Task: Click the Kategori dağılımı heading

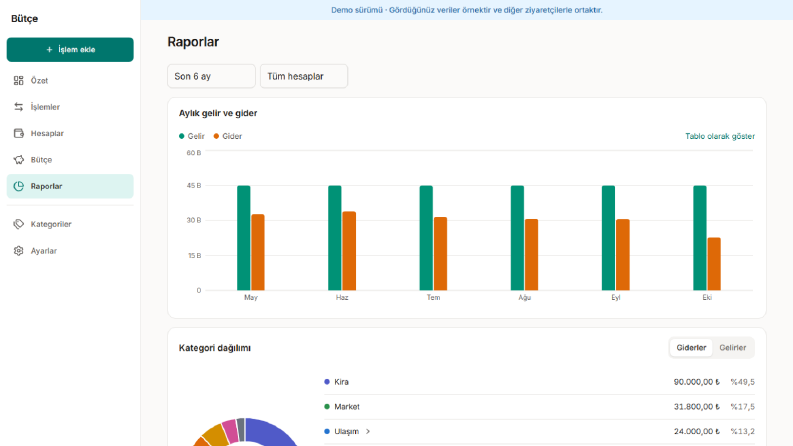Action: click(214, 348)
